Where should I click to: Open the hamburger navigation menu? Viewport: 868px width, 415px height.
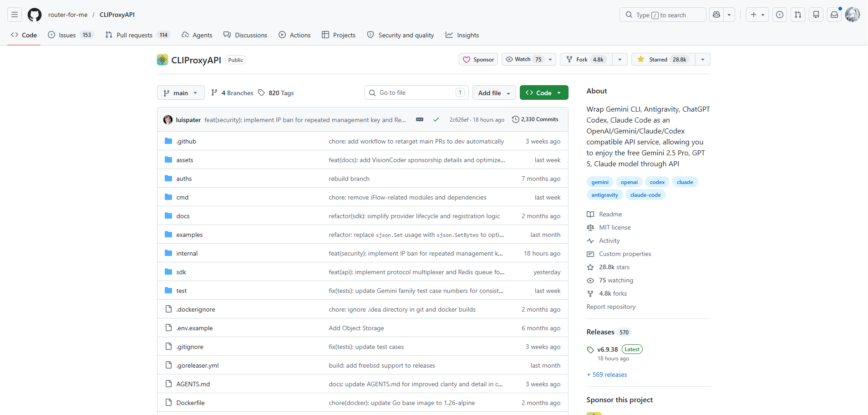pos(15,15)
